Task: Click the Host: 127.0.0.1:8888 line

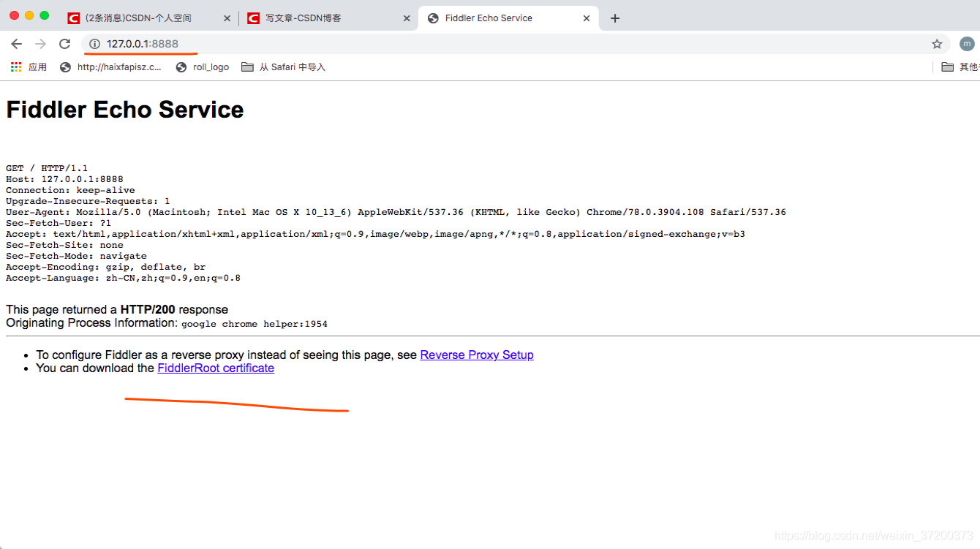Action: (64, 179)
